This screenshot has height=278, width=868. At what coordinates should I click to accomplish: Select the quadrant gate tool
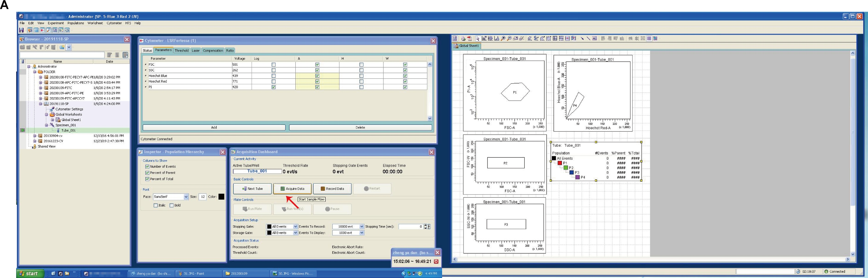[555, 38]
